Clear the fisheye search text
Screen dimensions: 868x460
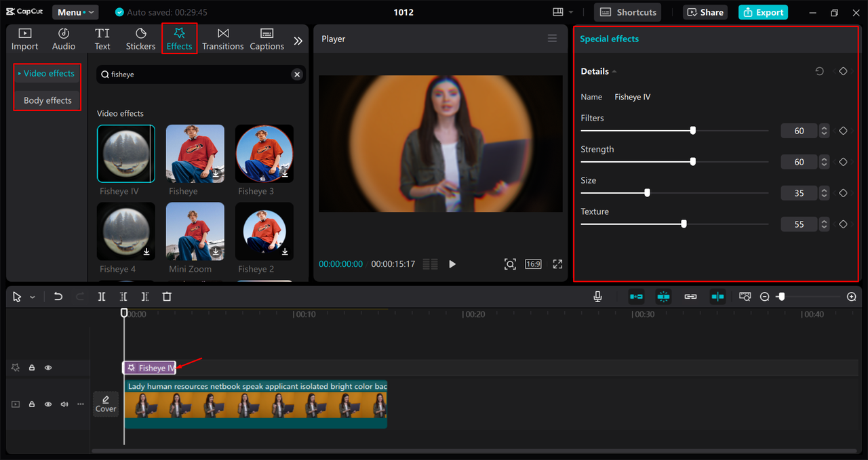tap(297, 75)
